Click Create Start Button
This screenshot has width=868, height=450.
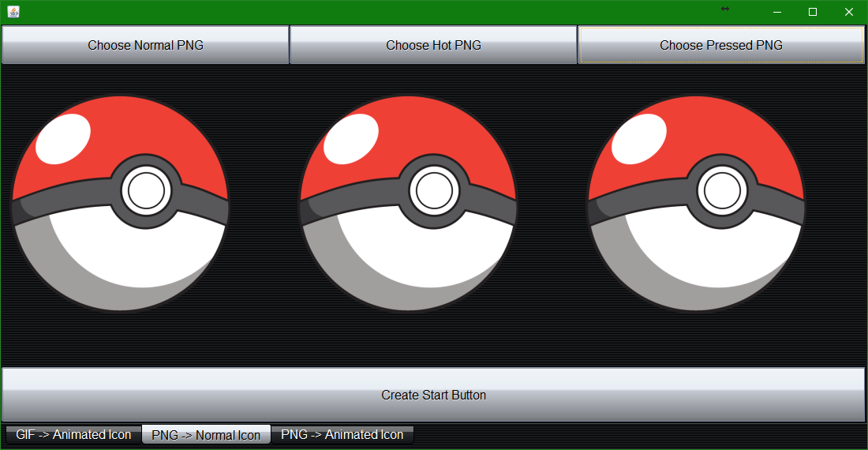point(433,395)
